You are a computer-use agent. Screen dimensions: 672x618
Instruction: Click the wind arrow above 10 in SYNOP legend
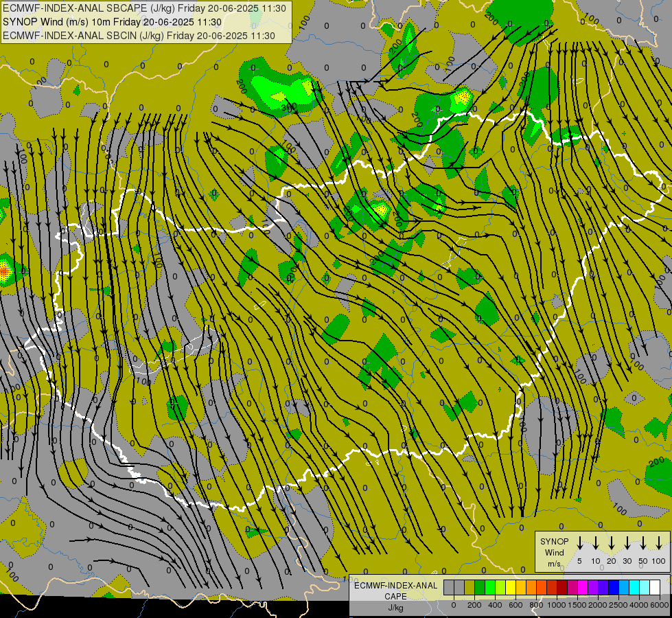tap(595, 543)
